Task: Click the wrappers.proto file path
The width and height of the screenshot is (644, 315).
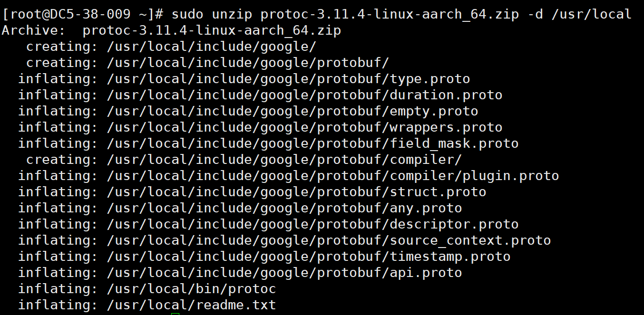Action: (304, 127)
